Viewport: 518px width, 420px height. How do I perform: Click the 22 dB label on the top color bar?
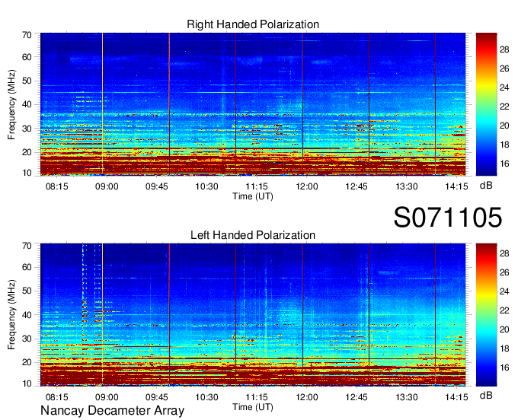[x=504, y=107]
